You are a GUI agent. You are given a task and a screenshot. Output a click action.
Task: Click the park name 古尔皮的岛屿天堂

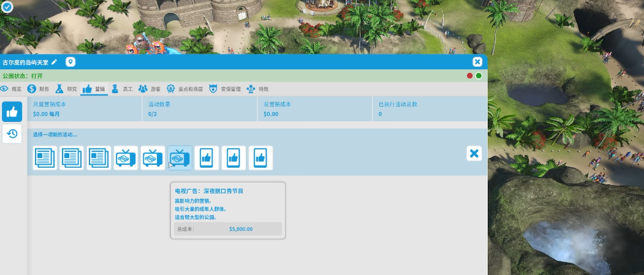[26, 62]
